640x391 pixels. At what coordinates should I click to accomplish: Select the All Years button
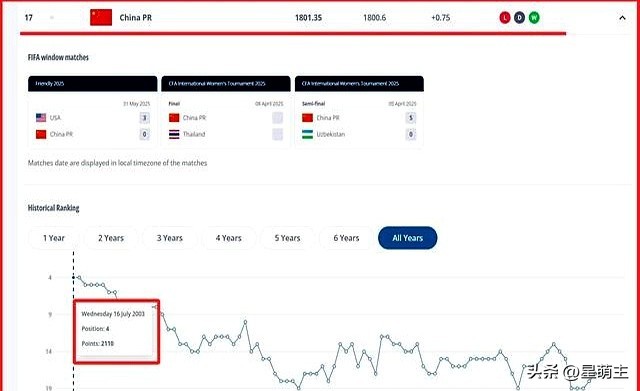(x=407, y=238)
